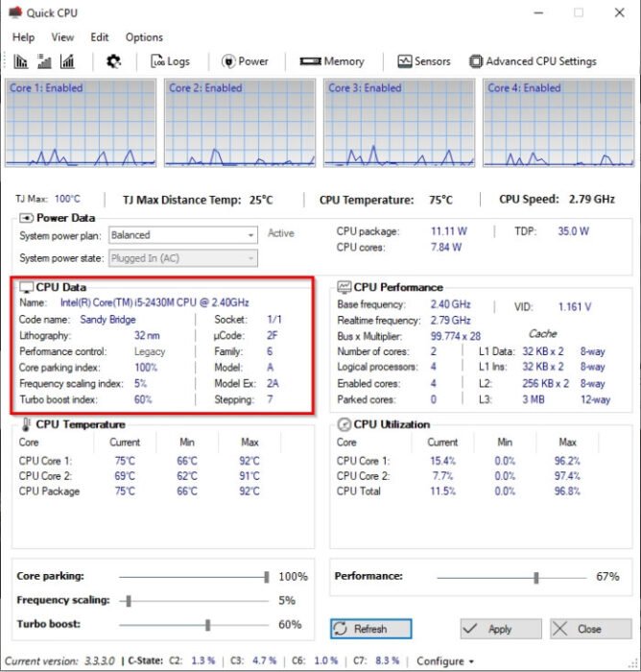
Task: Click the second chart toolbar icon
Action: click(x=44, y=61)
